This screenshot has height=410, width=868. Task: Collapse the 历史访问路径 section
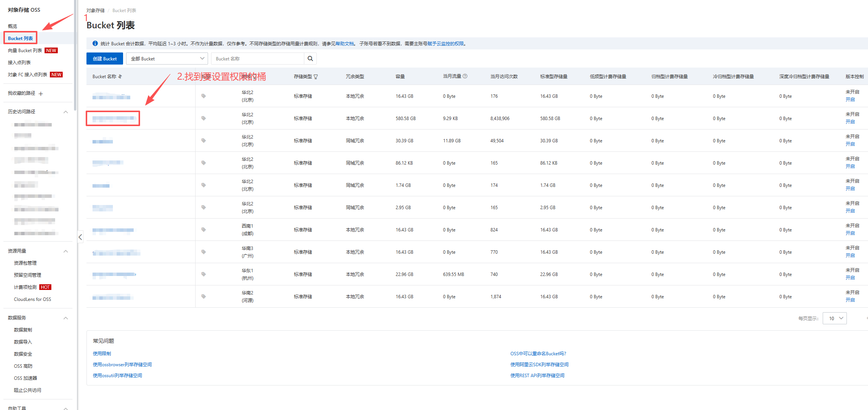[x=66, y=112]
